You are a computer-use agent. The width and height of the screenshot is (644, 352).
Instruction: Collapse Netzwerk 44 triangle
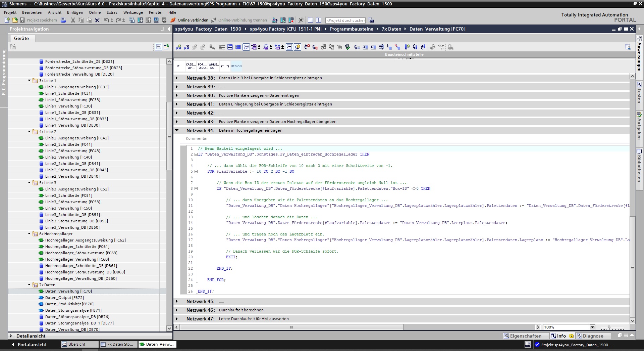click(177, 130)
